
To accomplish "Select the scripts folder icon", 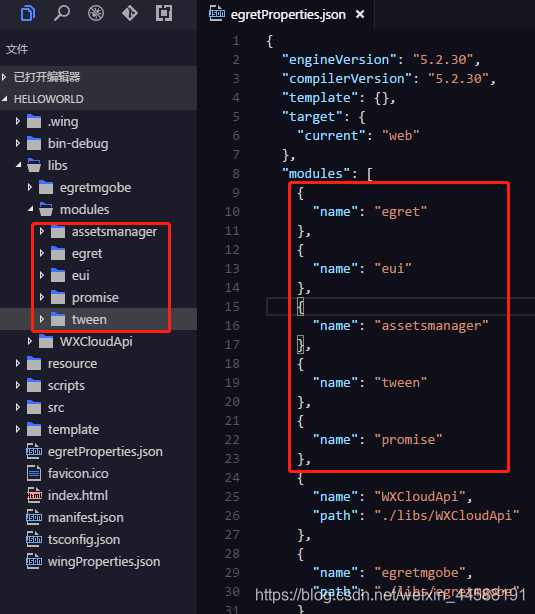I will click(34, 385).
